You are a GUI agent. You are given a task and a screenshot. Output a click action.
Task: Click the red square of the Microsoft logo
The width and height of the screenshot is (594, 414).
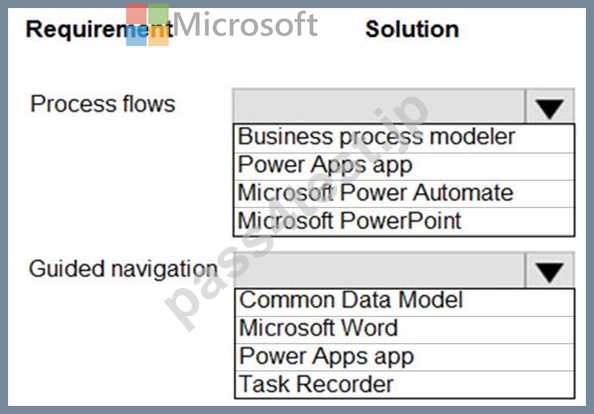[136, 14]
